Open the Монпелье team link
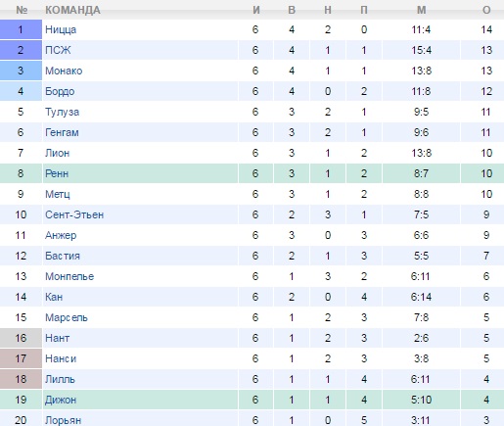This screenshot has width=504, height=426. pos(69,276)
